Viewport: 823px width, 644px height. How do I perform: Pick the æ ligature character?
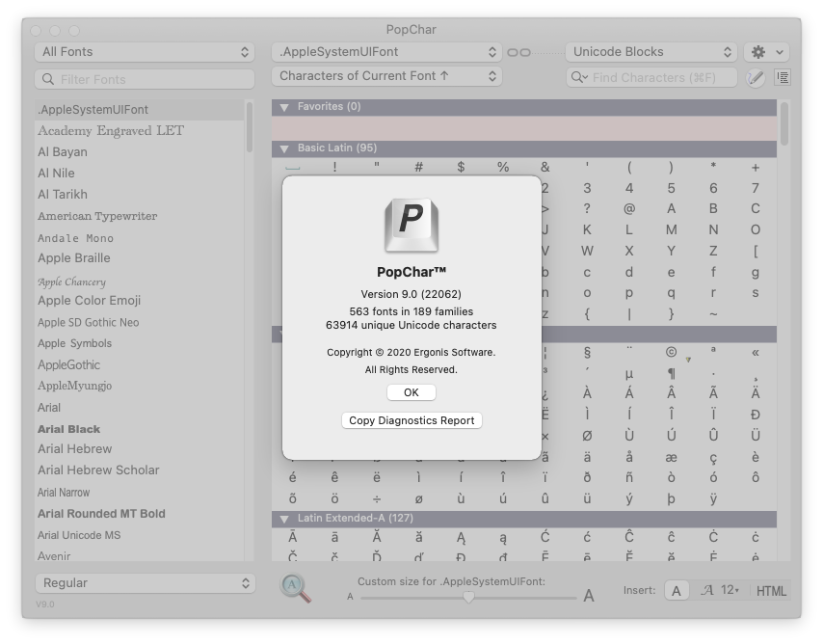click(x=671, y=458)
